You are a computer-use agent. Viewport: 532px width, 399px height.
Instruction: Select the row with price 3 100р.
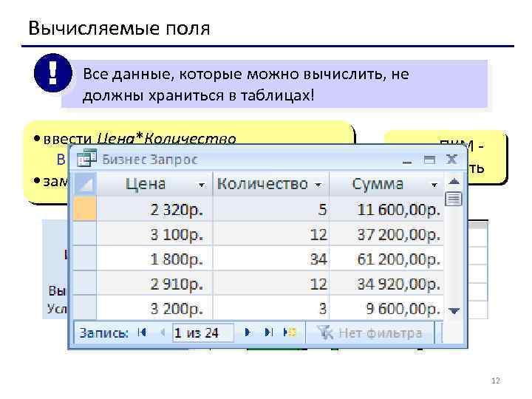(85, 234)
